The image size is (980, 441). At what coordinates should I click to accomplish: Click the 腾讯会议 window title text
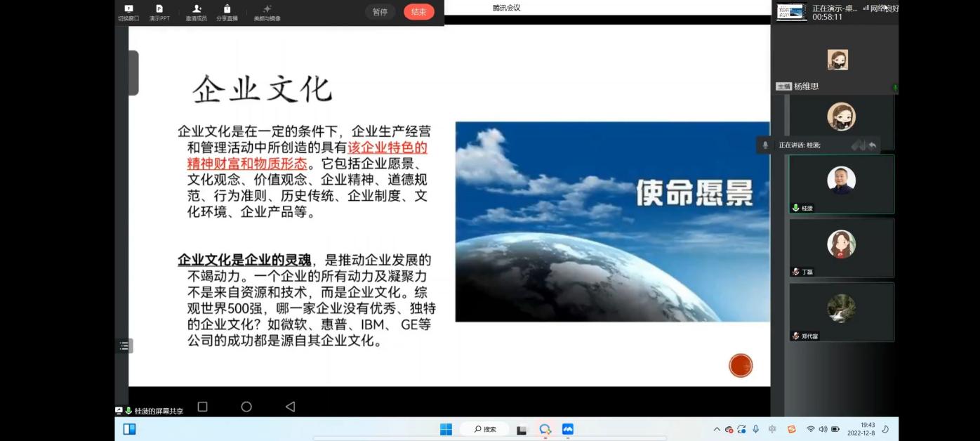[506, 8]
